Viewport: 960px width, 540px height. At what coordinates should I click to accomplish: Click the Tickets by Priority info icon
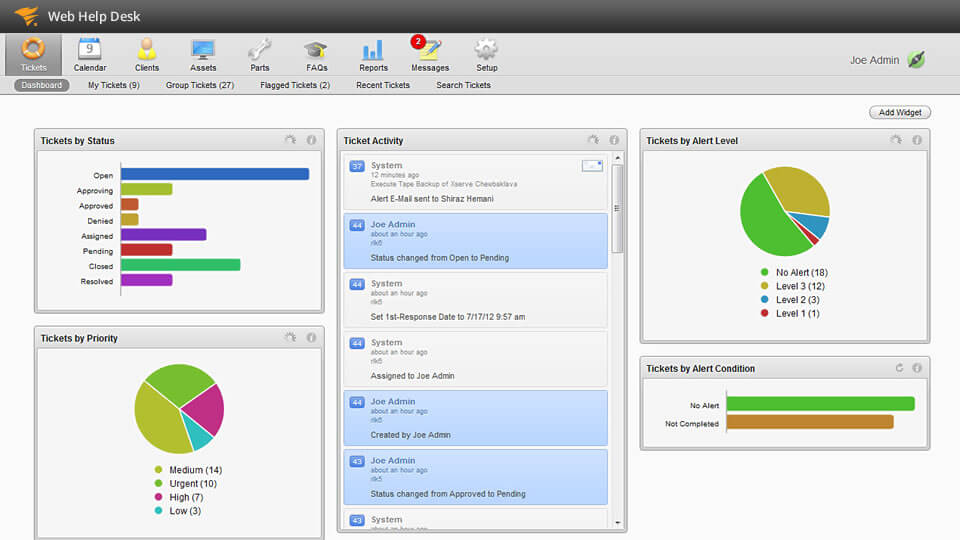click(311, 337)
